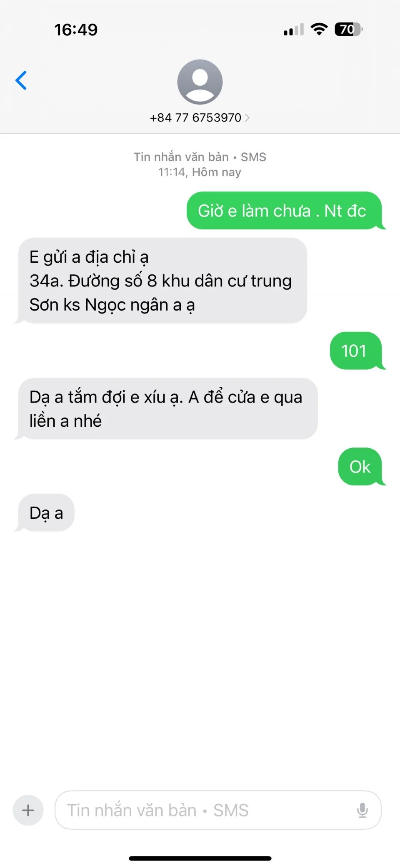Focus the SMS text message field
The height and width of the screenshot is (868, 400).
(x=218, y=810)
